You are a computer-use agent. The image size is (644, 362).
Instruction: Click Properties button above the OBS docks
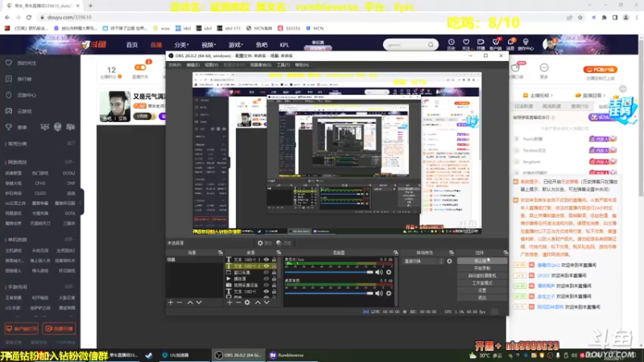click(x=265, y=243)
